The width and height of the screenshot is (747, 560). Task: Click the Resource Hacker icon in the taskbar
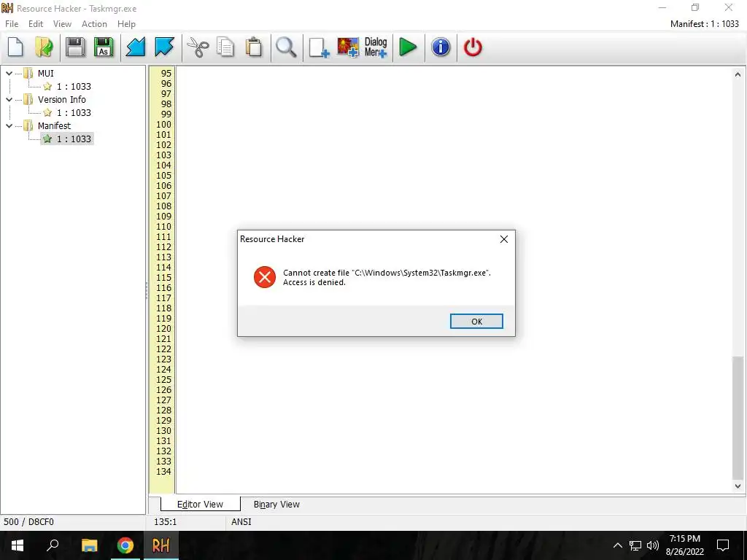[160, 545]
